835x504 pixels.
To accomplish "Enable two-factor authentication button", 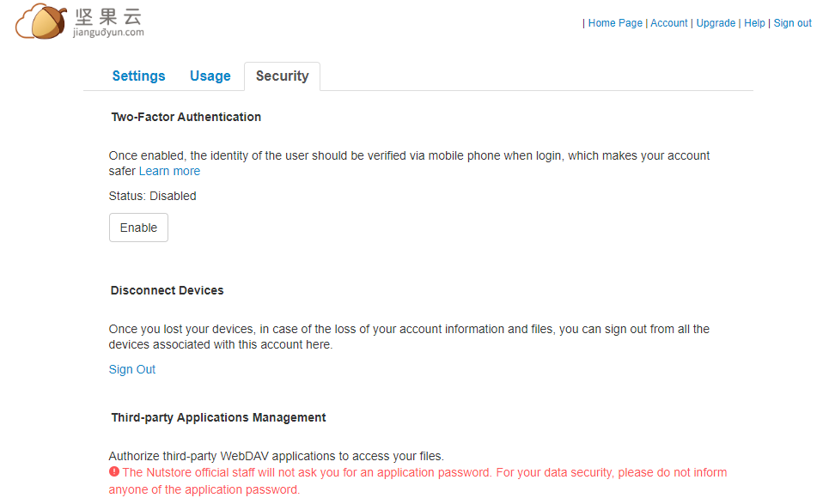I will tap(138, 228).
